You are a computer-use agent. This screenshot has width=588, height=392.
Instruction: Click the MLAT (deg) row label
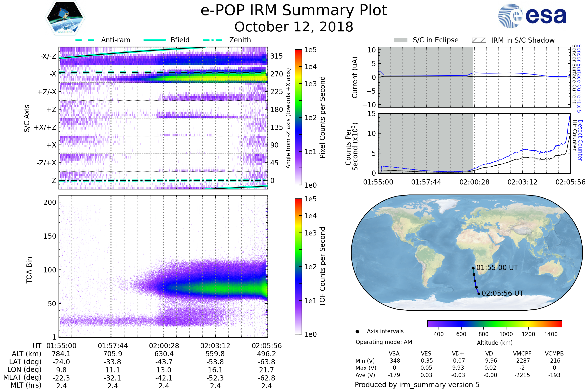pyautogui.click(x=22, y=378)
